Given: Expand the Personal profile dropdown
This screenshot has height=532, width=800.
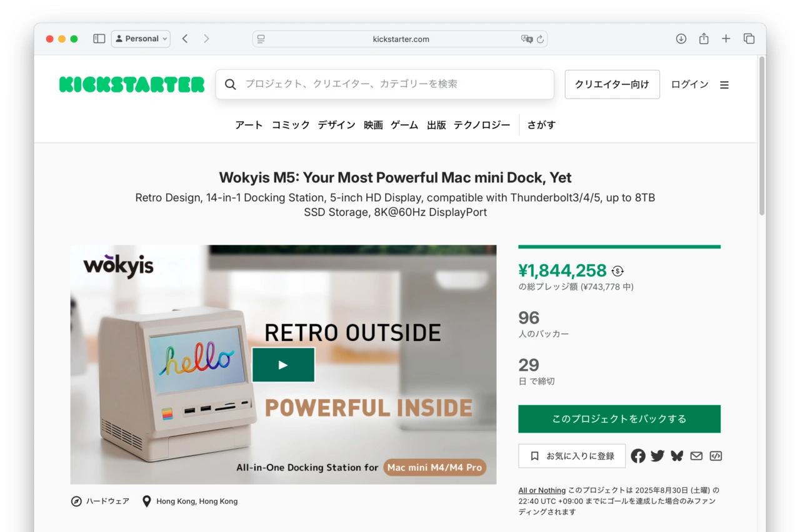Looking at the screenshot, I should click(141, 39).
